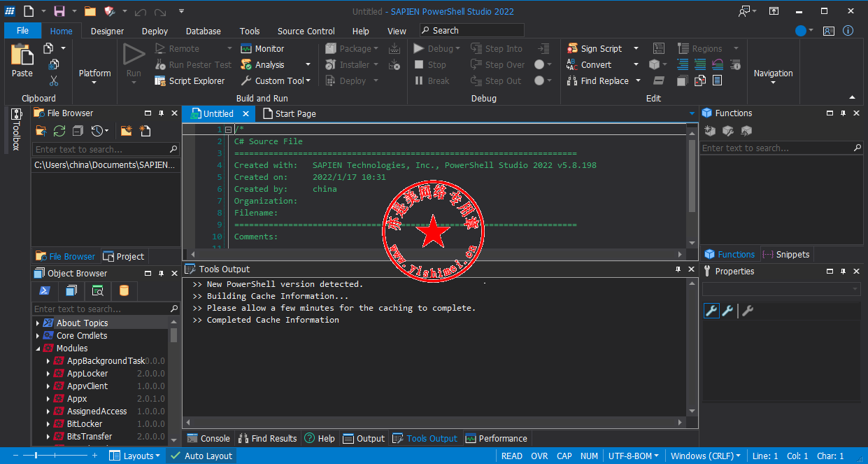
Task: Launch the Monitor tool
Action: click(x=262, y=48)
